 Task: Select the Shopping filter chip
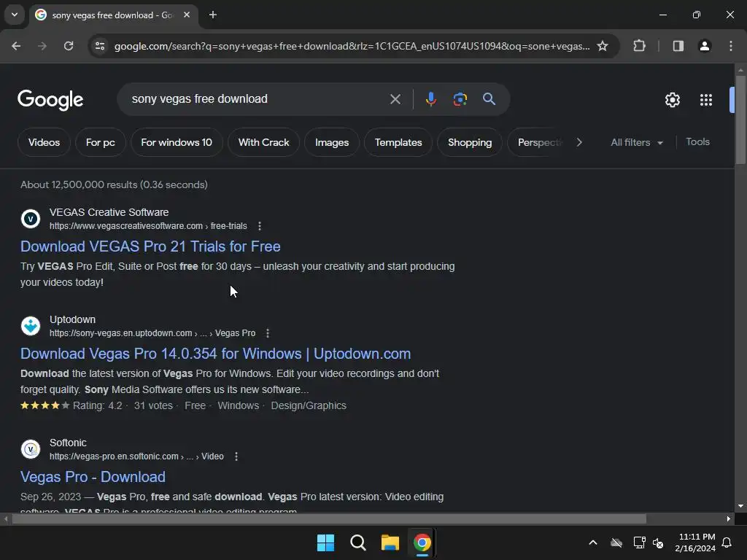tap(470, 142)
